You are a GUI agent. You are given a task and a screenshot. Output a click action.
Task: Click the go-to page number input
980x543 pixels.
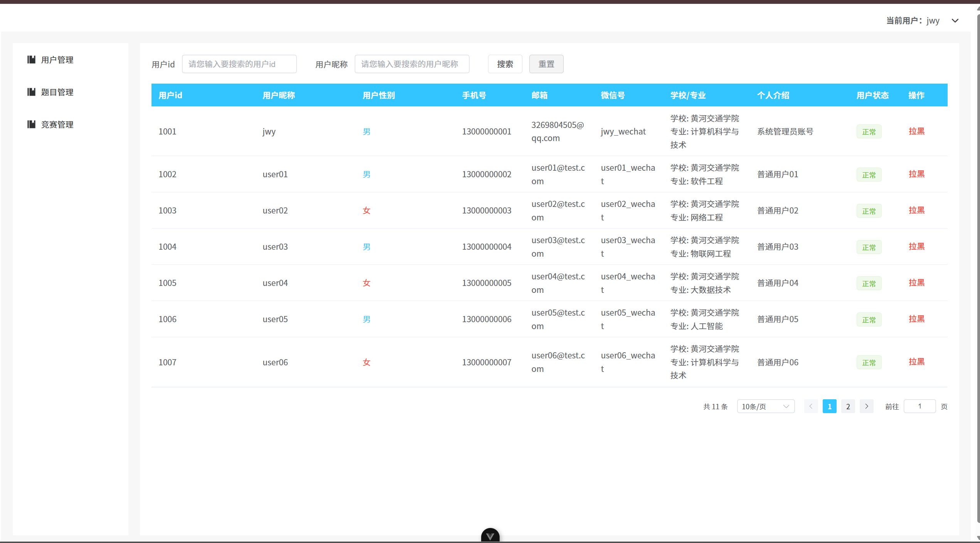[x=919, y=406]
